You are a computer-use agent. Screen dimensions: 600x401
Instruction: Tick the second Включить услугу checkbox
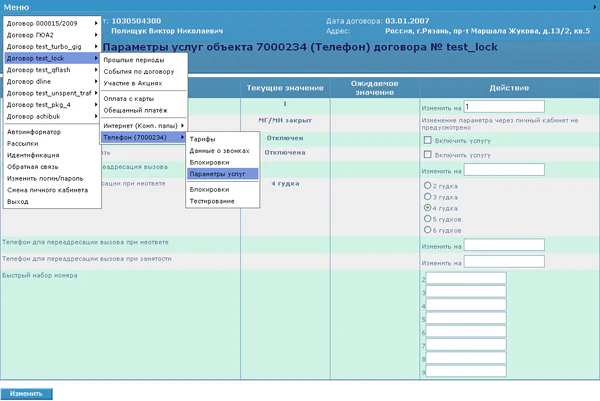[427, 155]
